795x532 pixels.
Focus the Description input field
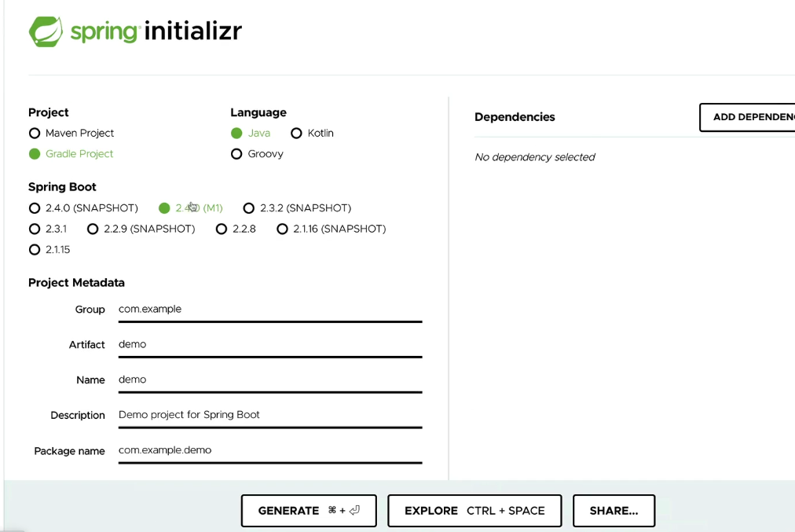click(270, 416)
